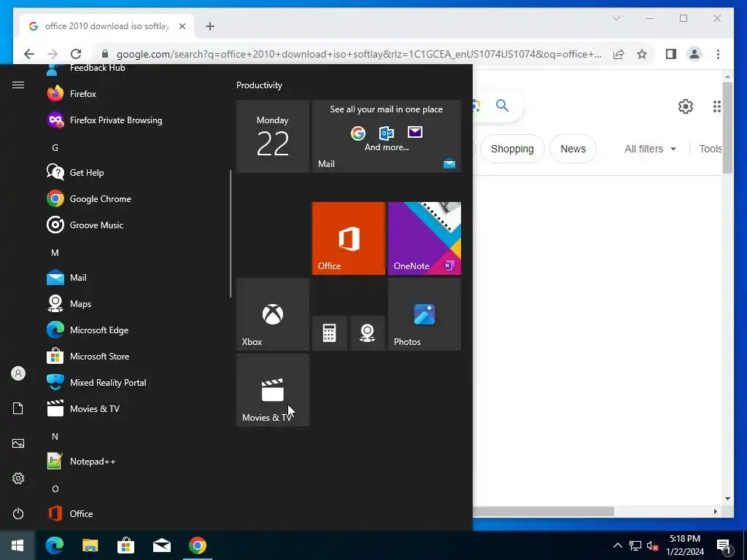
Task: Open the Movies & TV tile
Action: tap(273, 390)
